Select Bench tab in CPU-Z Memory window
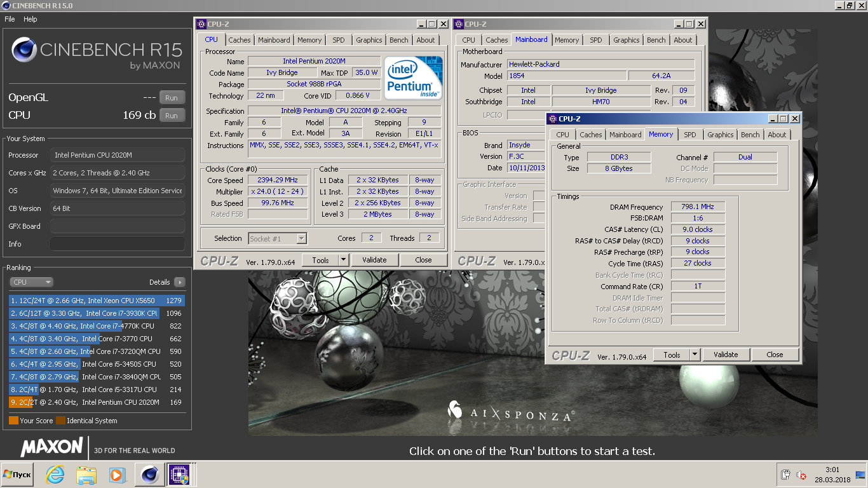This screenshot has width=868, height=488. (x=750, y=135)
